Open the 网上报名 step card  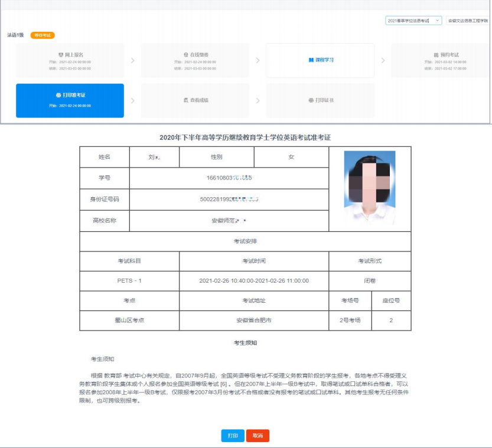click(70, 60)
